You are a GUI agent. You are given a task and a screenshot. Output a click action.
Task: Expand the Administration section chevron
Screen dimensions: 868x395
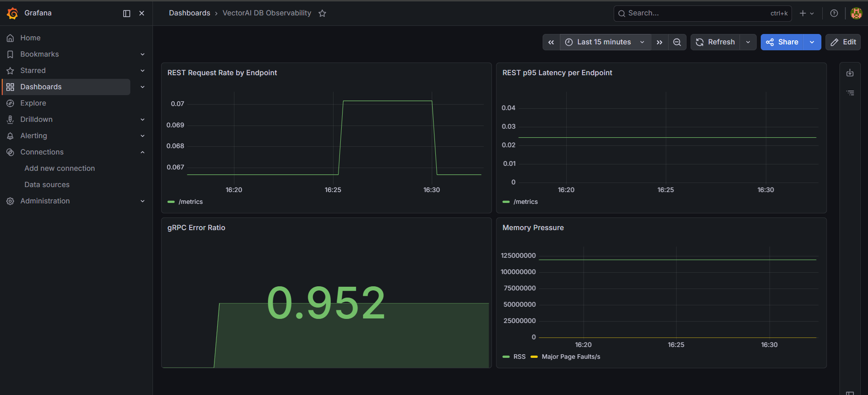pyautogui.click(x=143, y=201)
